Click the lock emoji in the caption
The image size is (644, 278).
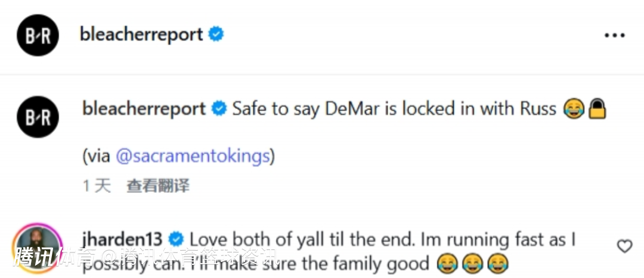(597, 109)
